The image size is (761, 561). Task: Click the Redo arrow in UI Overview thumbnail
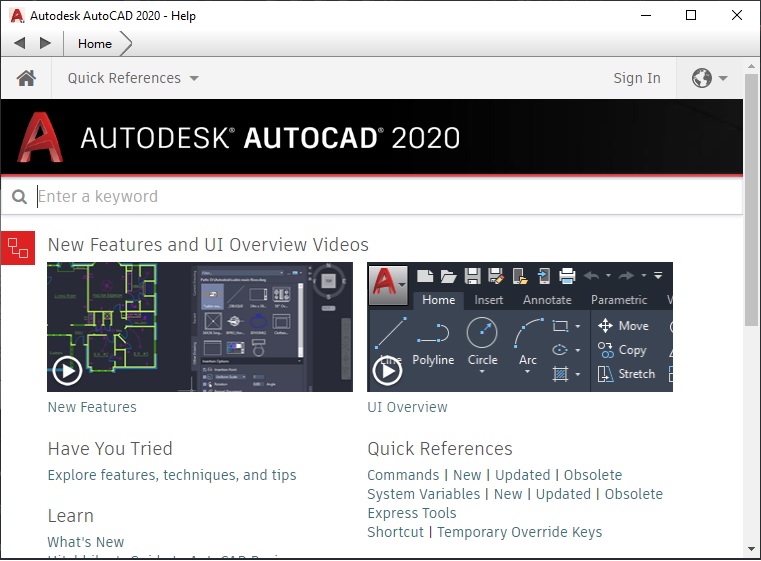[627, 276]
